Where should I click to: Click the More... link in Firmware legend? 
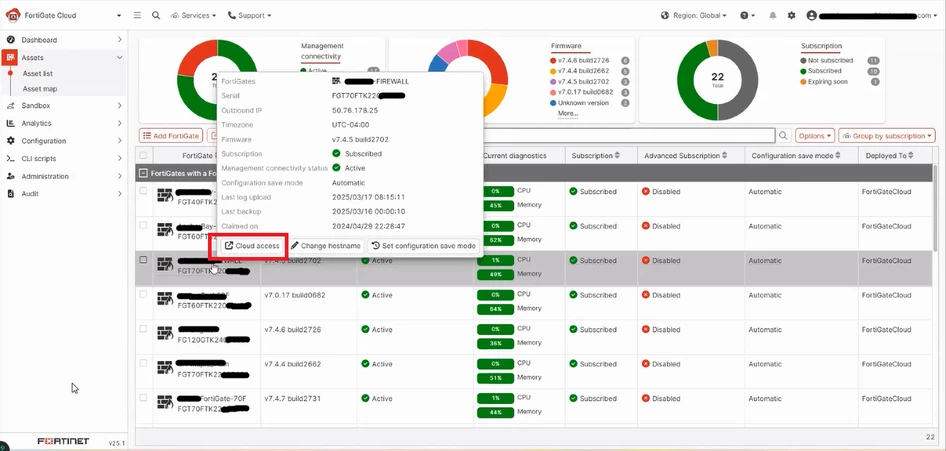click(x=568, y=113)
